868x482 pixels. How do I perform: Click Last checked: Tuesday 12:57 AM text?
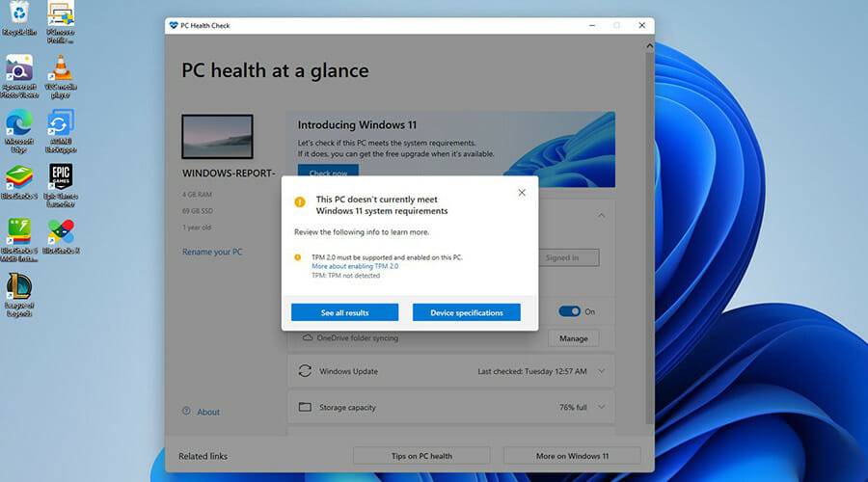pos(532,371)
